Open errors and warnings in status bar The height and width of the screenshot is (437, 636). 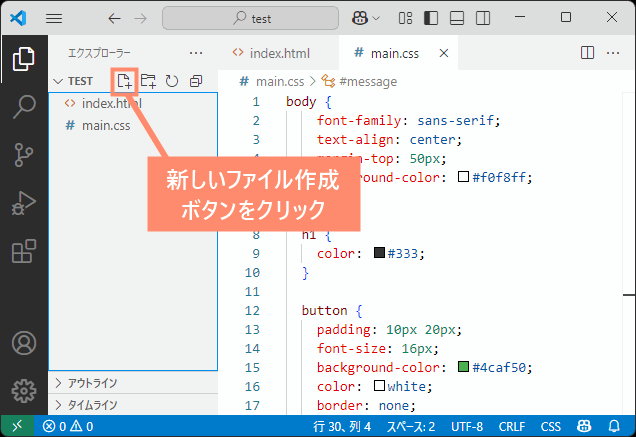click(x=68, y=426)
